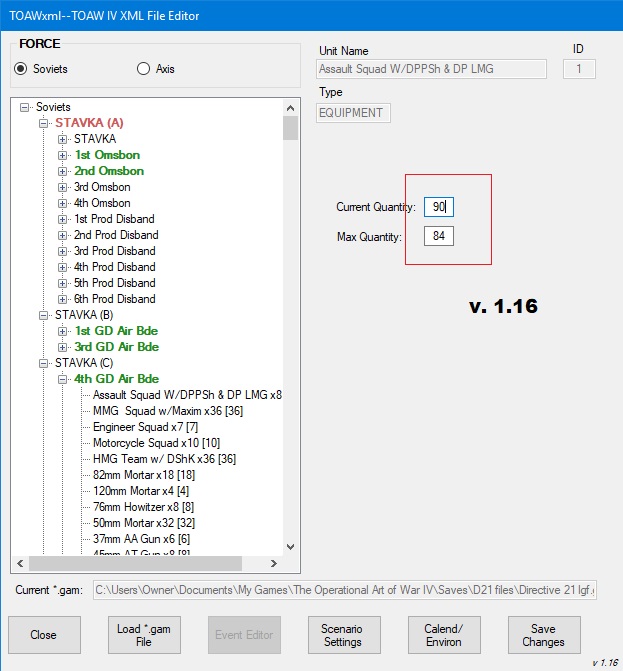Click the tree scroll up arrow
The width and height of the screenshot is (623, 671).
pyautogui.click(x=291, y=108)
